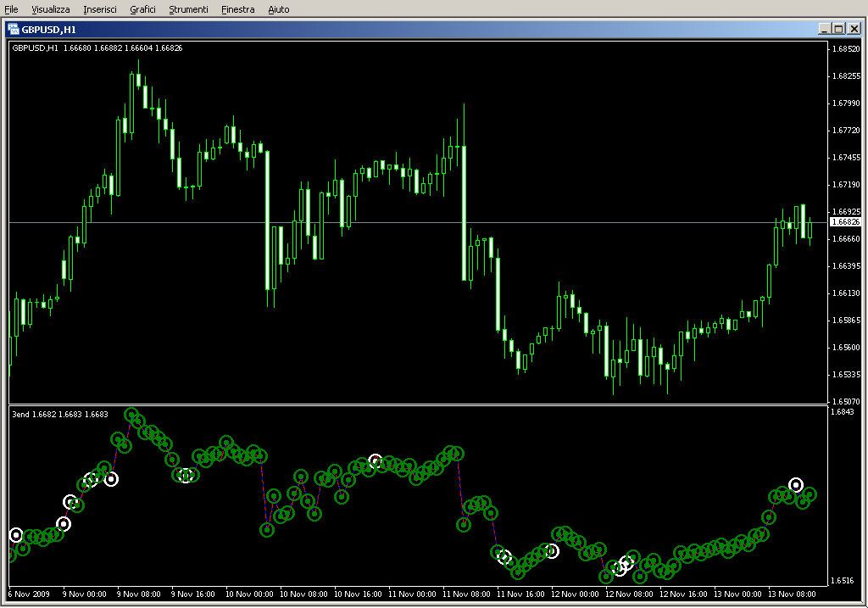Click the 12 Nov 16:00 time label
This screenshot has height=608, width=868.
tap(683, 594)
